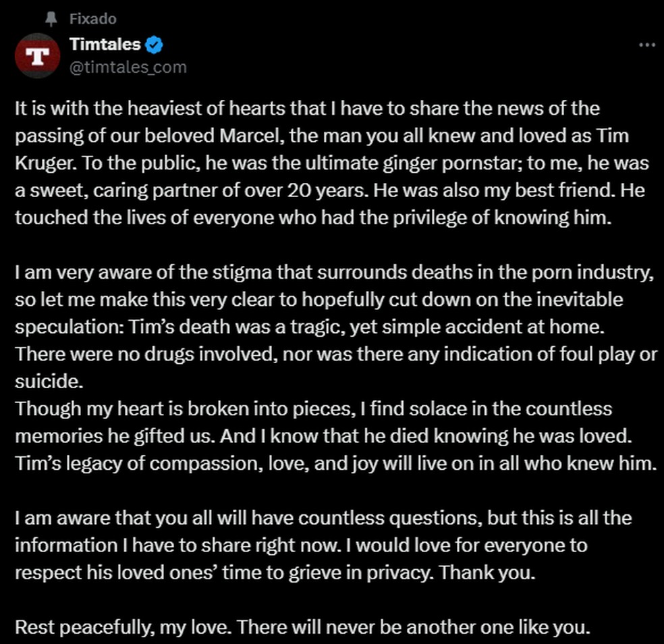Viewport: 664px width, 644px height.
Task: Click the line starting "I am very aware"
Action: (335, 273)
